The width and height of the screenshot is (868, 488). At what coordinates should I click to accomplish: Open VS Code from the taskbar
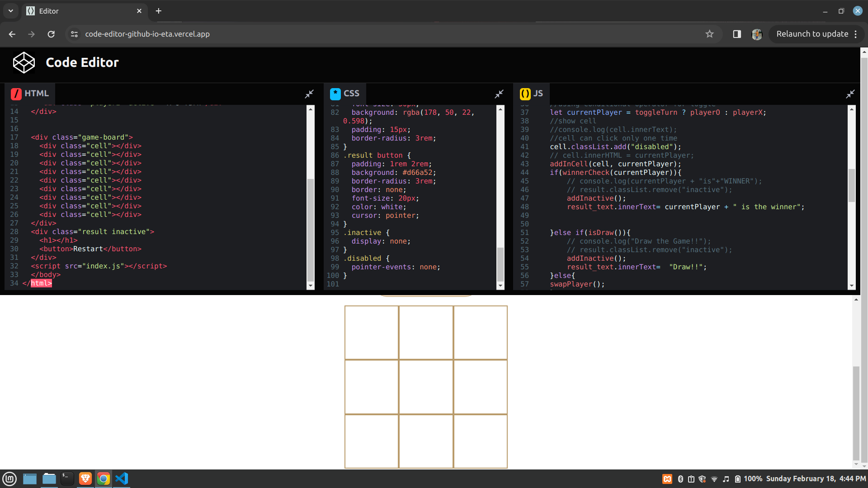pos(122,479)
